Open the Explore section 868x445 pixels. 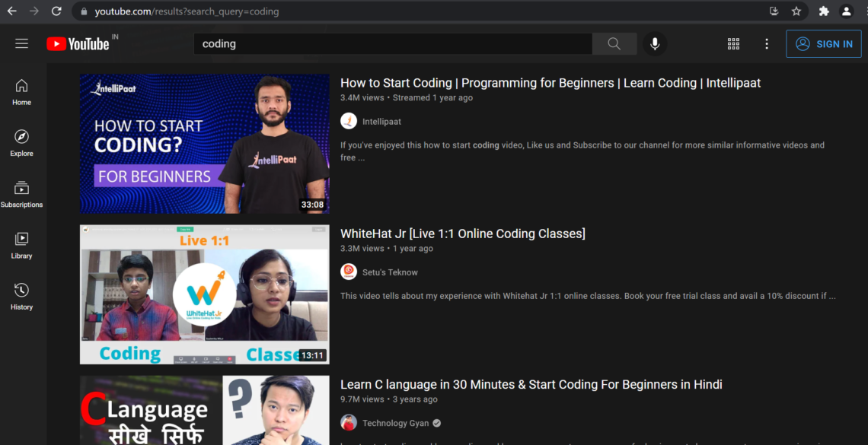21,143
